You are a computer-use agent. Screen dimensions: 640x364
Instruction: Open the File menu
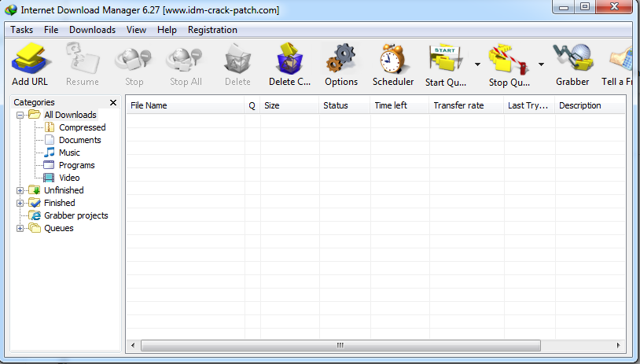click(x=51, y=30)
